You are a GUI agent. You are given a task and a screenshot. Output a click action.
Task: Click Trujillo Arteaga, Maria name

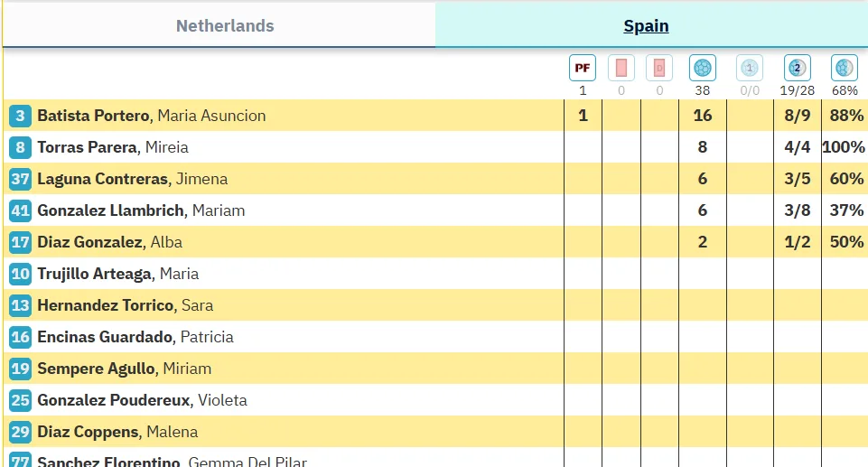(117, 274)
